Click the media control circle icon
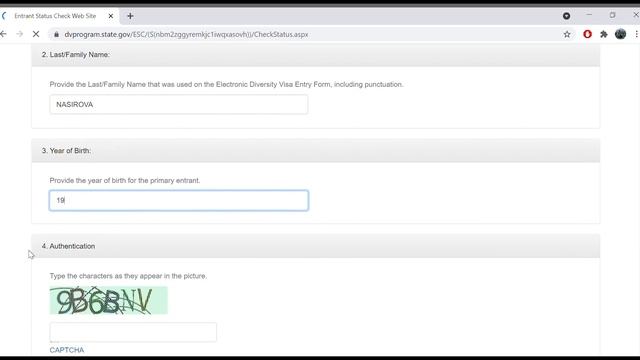640x360 pixels. click(x=567, y=16)
